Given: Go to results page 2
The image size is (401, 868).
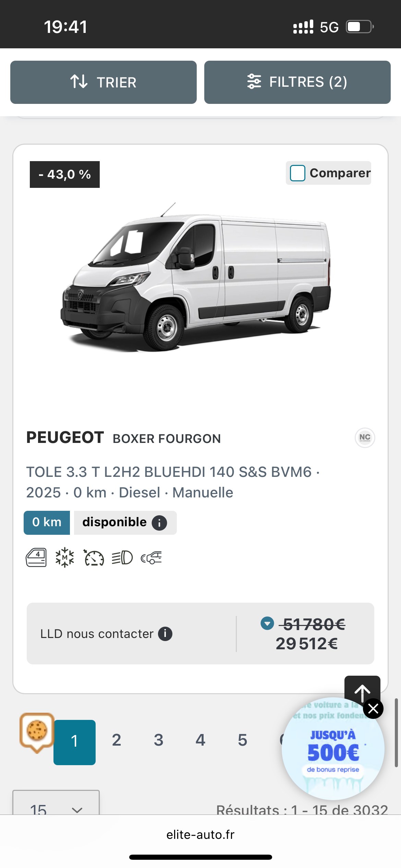Looking at the screenshot, I should [117, 740].
